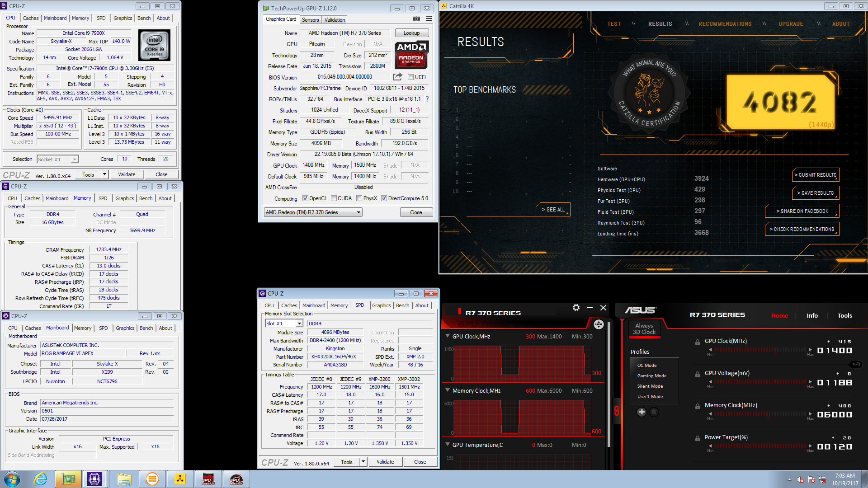The width and height of the screenshot is (868, 488).
Task: Open Windows Start orb
Action: pyautogui.click(x=12, y=479)
